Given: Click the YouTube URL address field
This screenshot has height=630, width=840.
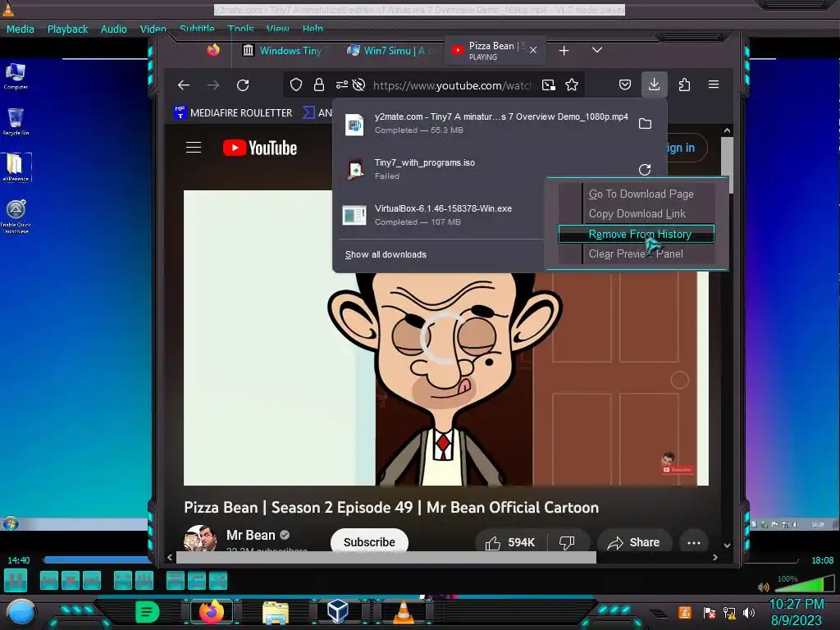Looking at the screenshot, I should pyautogui.click(x=453, y=85).
